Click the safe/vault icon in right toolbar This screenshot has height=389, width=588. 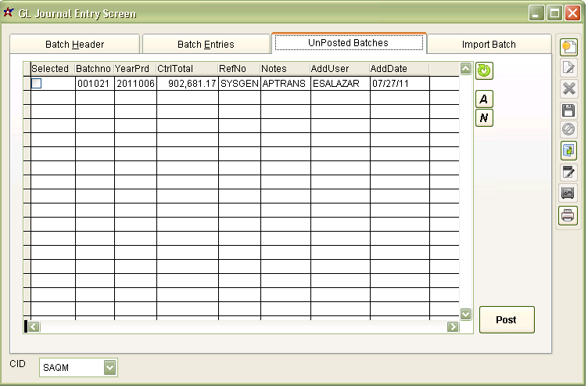tap(568, 193)
